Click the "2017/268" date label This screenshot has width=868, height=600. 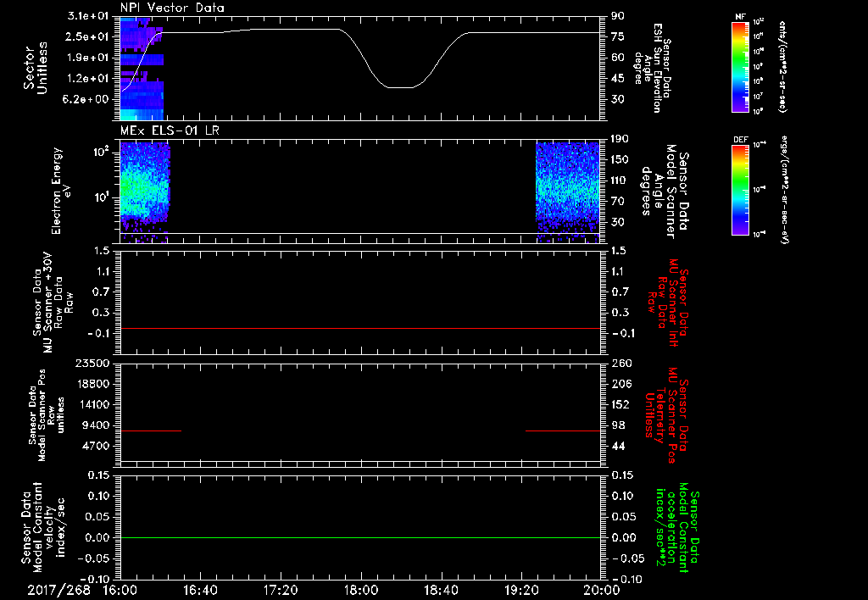58,590
